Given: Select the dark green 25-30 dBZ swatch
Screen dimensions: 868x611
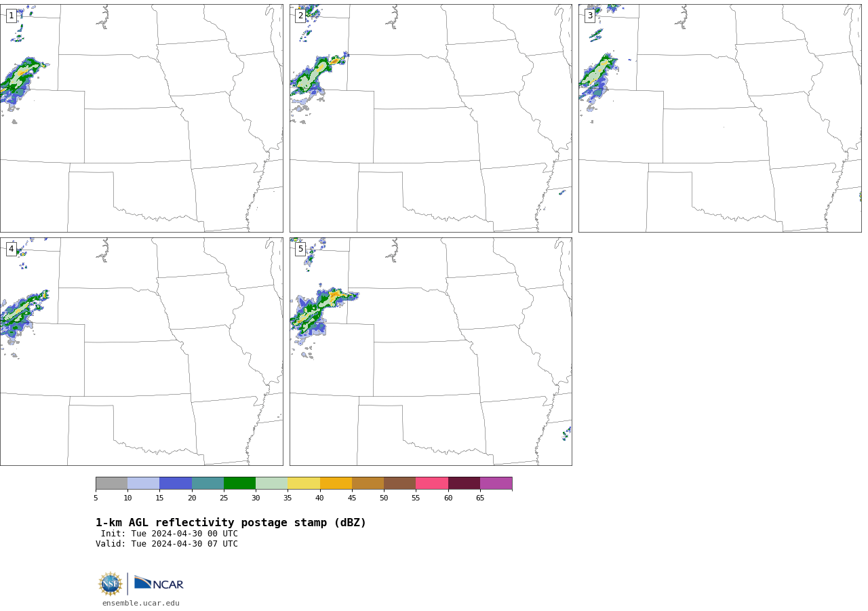Looking at the screenshot, I should coord(240,483).
